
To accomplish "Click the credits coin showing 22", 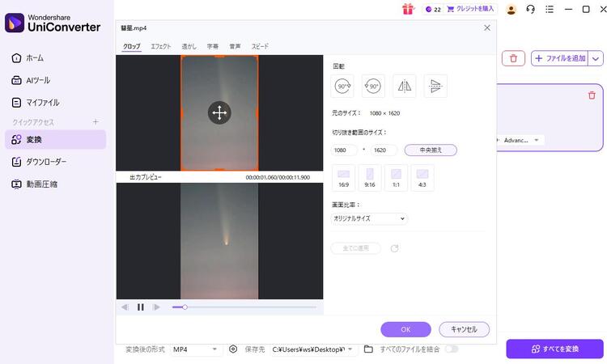I will [433, 9].
